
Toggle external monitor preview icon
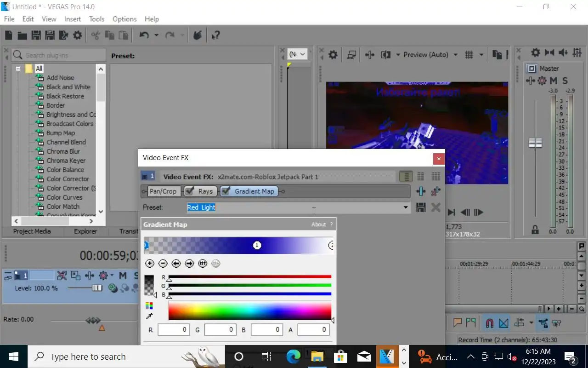coord(351,55)
